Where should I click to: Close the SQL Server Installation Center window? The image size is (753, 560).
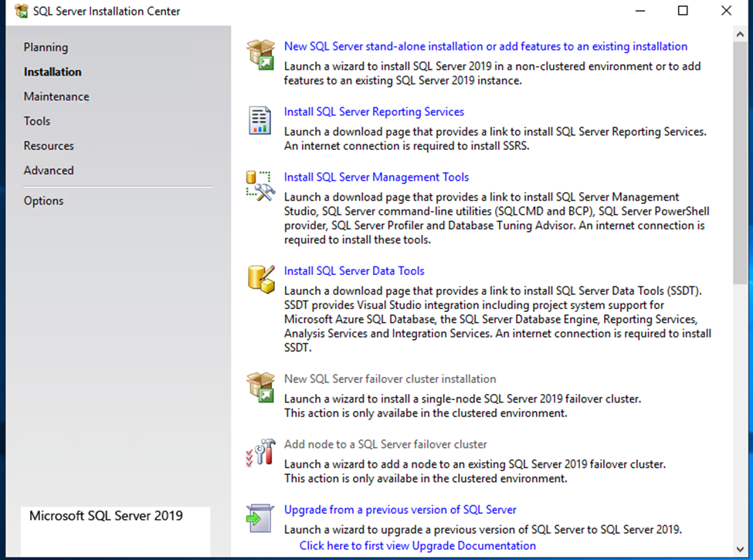click(x=726, y=11)
